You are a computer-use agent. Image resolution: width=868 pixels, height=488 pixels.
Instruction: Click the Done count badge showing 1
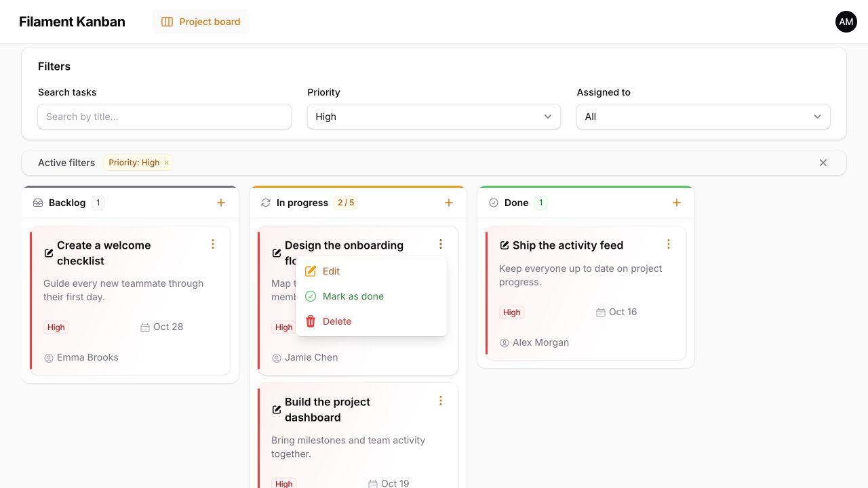pyautogui.click(x=540, y=203)
